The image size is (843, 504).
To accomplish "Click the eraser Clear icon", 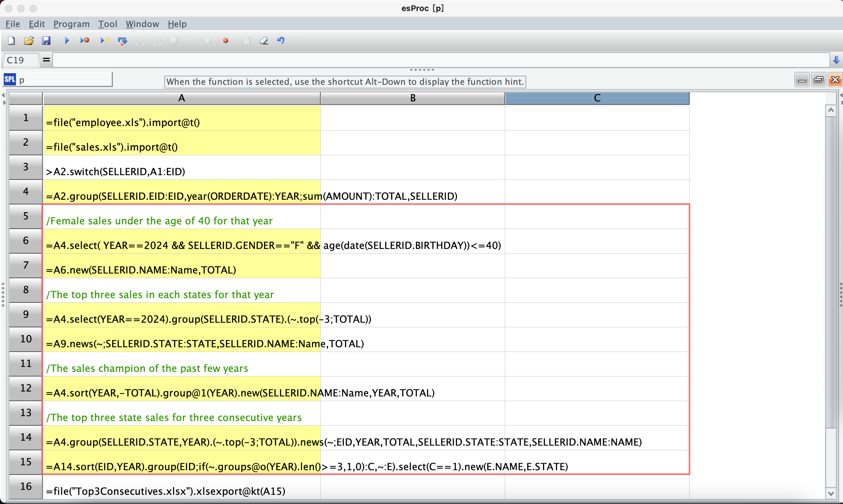I will [263, 41].
